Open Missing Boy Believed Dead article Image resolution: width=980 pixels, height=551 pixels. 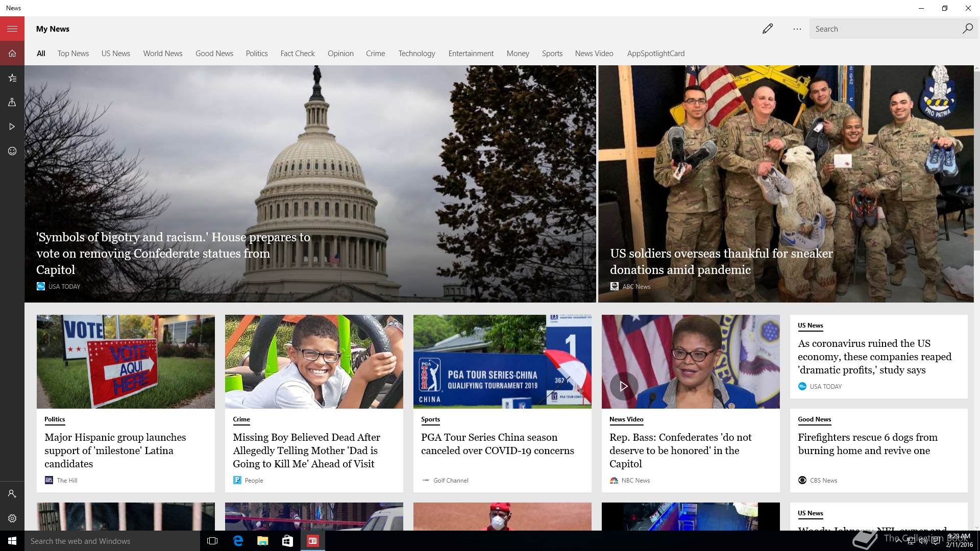click(306, 450)
